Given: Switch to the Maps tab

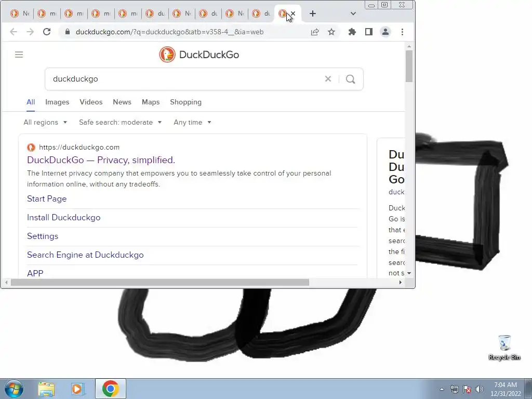Looking at the screenshot, I should coord(151,102).
